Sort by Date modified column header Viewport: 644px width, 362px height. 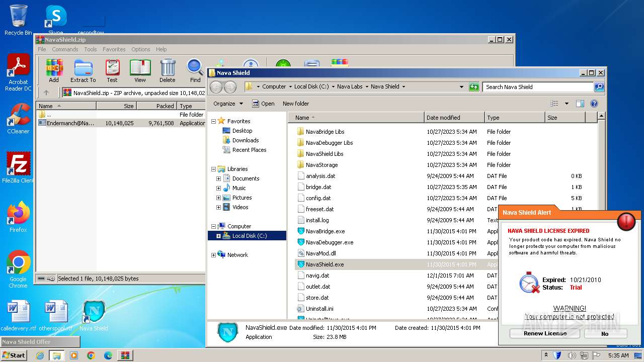454,118
